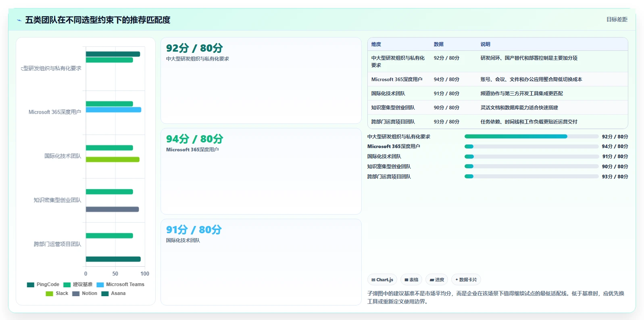Image resolution: width=644 pixels, height=320 pixels.
Task: Click progress score 92分 / 80分 at right
Action: point(615,137)
